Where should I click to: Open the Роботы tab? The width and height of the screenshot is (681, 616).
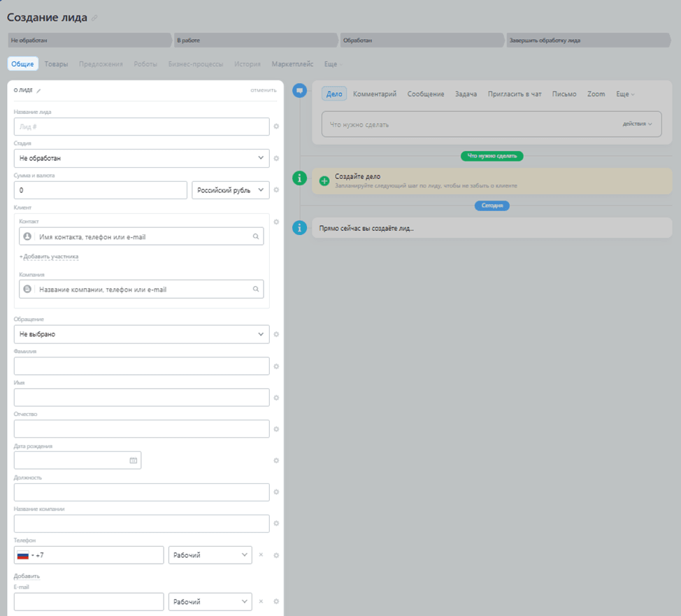(145, 64)
